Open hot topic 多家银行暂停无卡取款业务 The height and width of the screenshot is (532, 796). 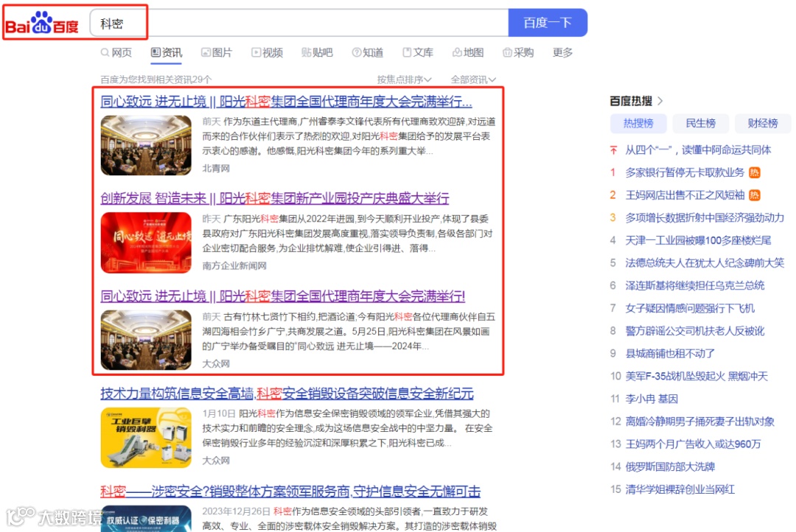685,172
